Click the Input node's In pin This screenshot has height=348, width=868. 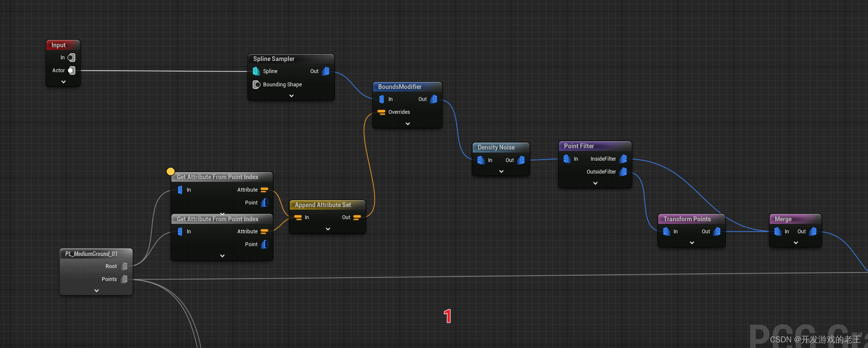pyautogui.click(x=71, y=58)
